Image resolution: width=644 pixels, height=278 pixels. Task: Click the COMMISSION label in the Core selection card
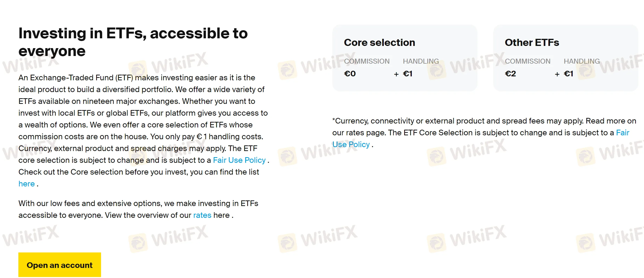click(366, 61)
